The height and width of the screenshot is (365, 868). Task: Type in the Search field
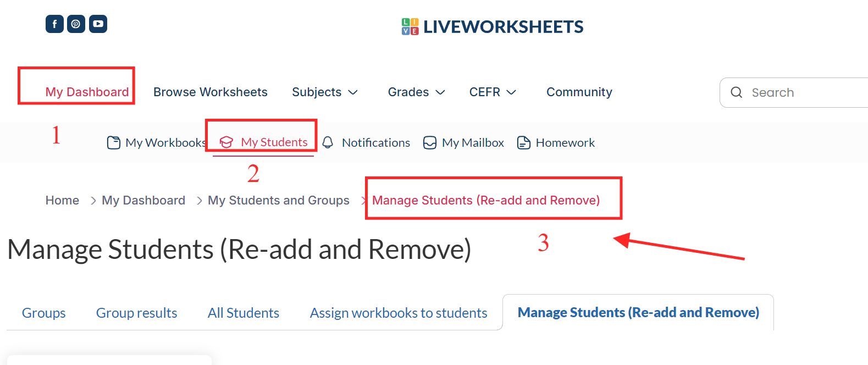[x=803, y=92]
